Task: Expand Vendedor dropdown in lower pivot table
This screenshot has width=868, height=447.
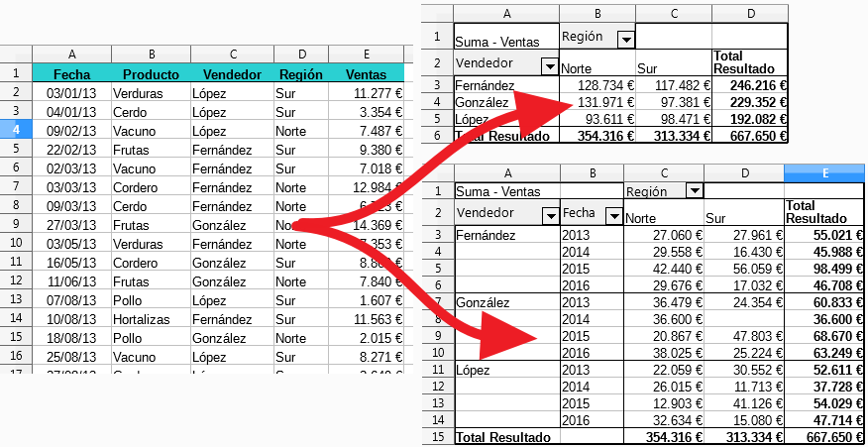Action: tap(550, 215)
